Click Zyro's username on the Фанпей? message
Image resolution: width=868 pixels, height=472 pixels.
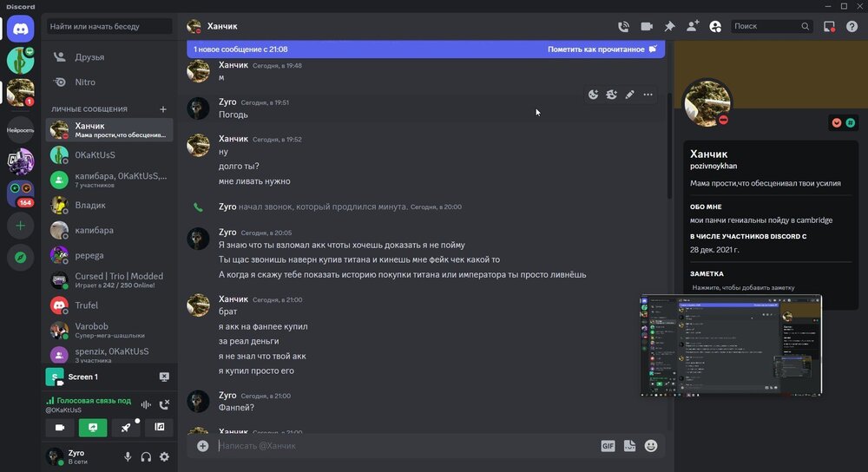pos(227,395)
